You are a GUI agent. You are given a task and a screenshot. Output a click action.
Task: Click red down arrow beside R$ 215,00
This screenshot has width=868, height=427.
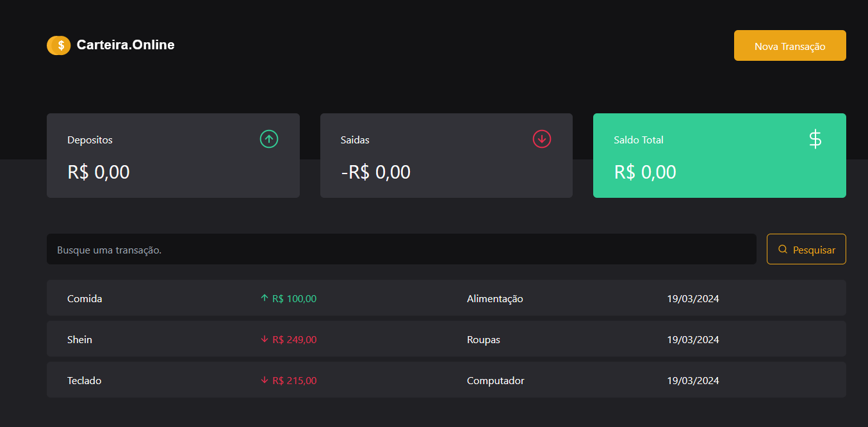pos(264,380)
